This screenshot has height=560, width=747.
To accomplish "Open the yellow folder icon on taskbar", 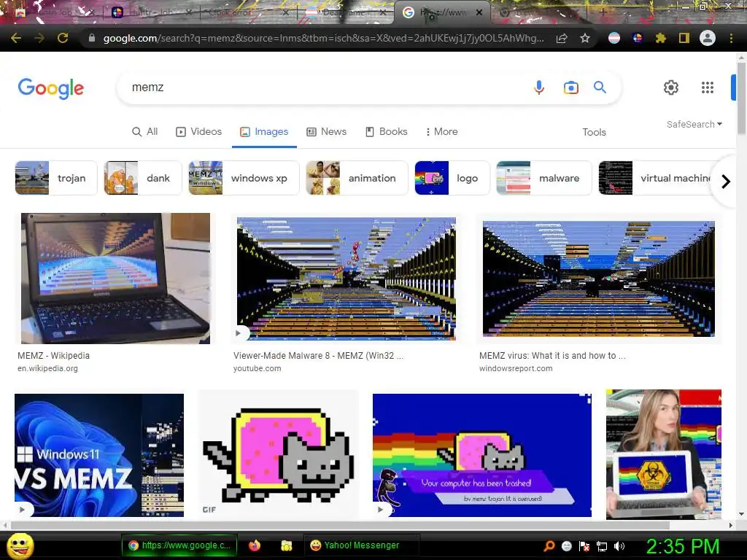I will [x=286, y=545].
